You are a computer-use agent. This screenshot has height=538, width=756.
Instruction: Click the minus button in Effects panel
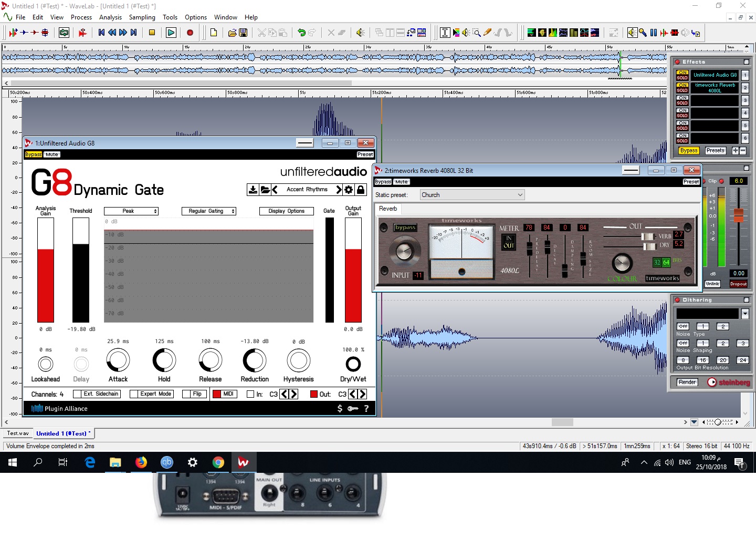click(x=743, y=150)
